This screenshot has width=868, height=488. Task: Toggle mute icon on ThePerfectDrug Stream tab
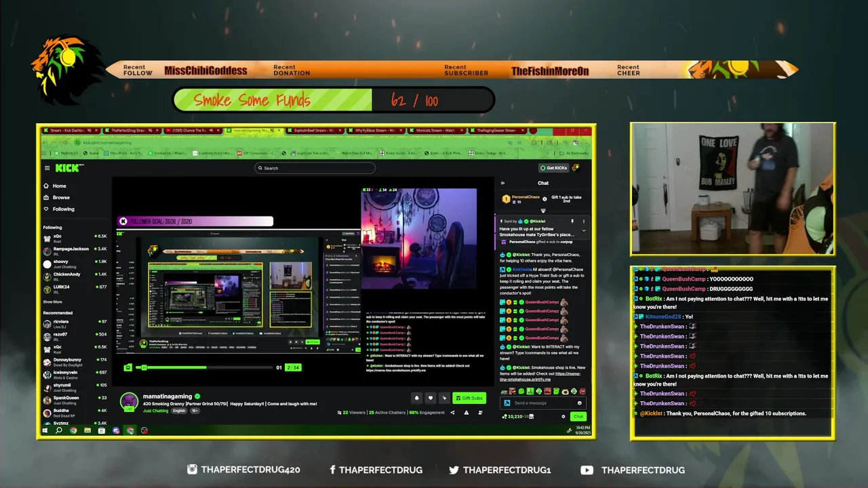[x=150, y=130]
